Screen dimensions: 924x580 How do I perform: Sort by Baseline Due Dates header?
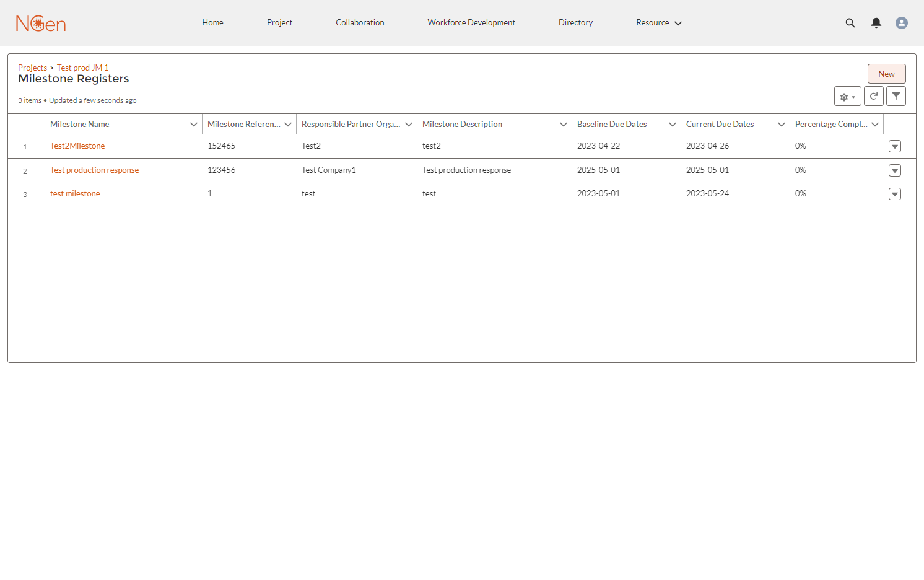pos(612,125)
